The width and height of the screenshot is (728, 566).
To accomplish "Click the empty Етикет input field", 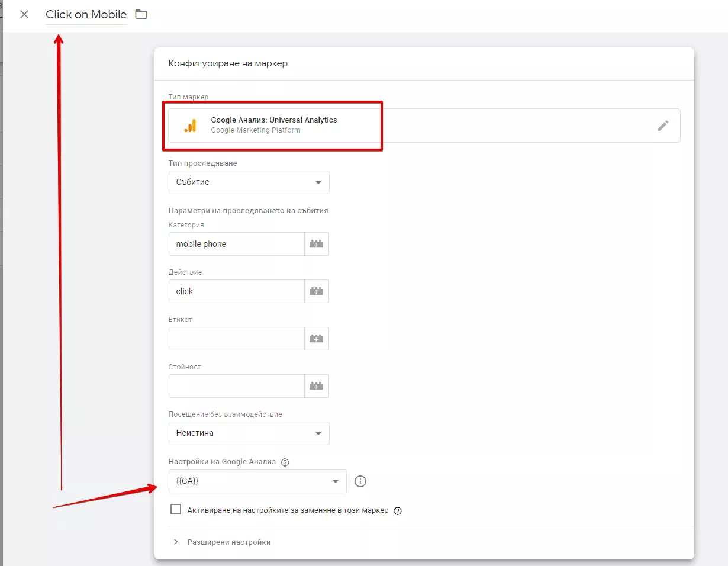I will click(x=237, y=339).
